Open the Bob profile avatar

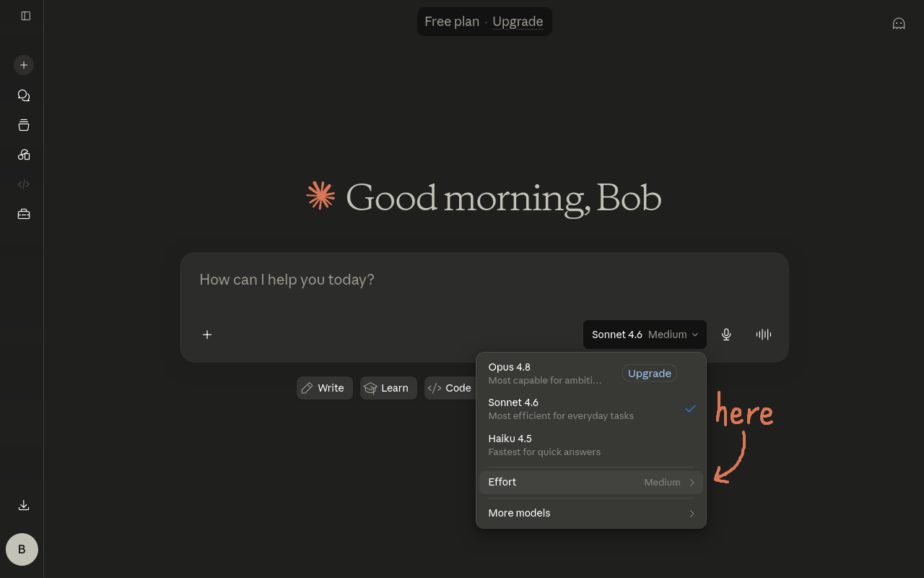pos(22,549)
